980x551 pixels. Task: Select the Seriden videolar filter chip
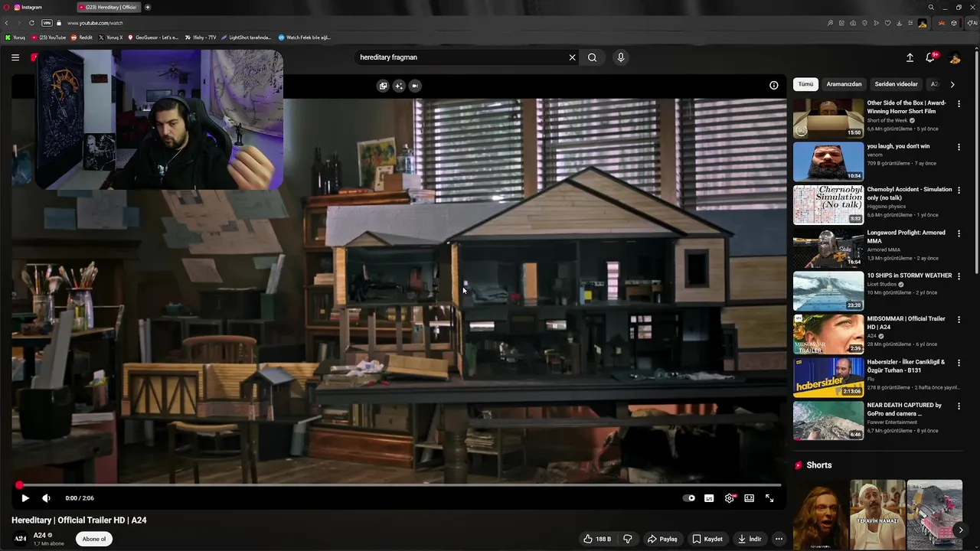(x=896, y=84)
